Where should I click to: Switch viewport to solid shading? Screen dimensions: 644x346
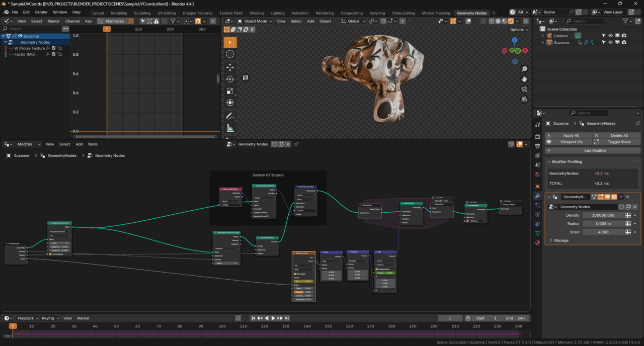pos(498,21)
